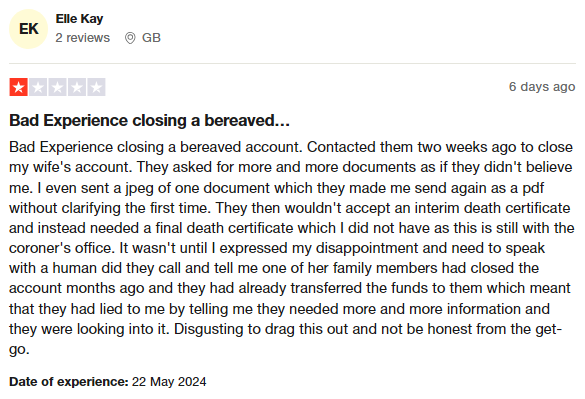The height and width of the screenshot is (399, 585).
Task: Click the EK avatar circle
Action: (x=28, y=29)
